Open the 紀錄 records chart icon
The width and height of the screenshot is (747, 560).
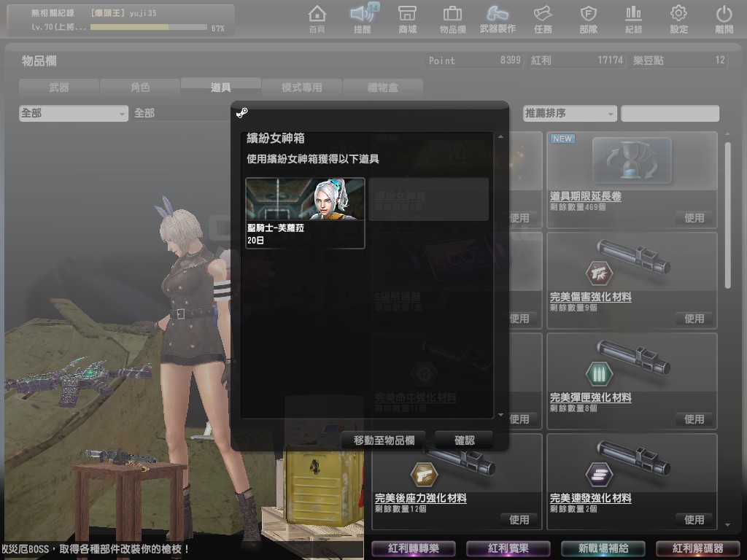pos(633,19)
